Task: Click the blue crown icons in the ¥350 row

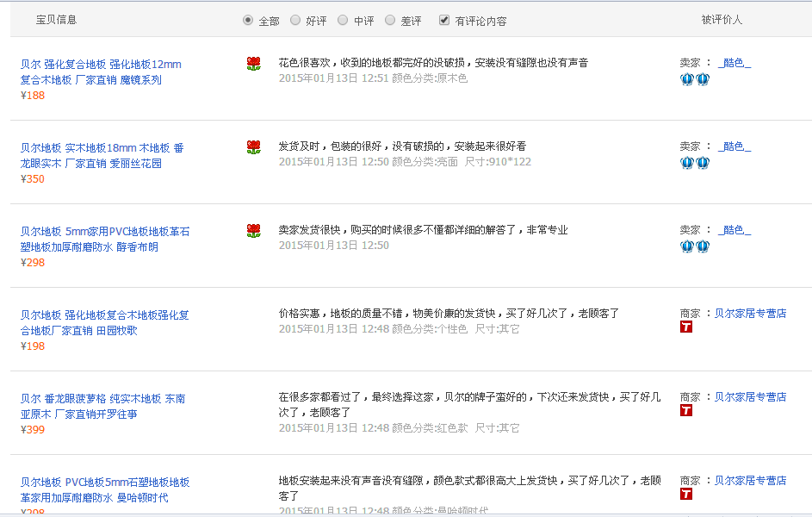Action: (694, 164)
